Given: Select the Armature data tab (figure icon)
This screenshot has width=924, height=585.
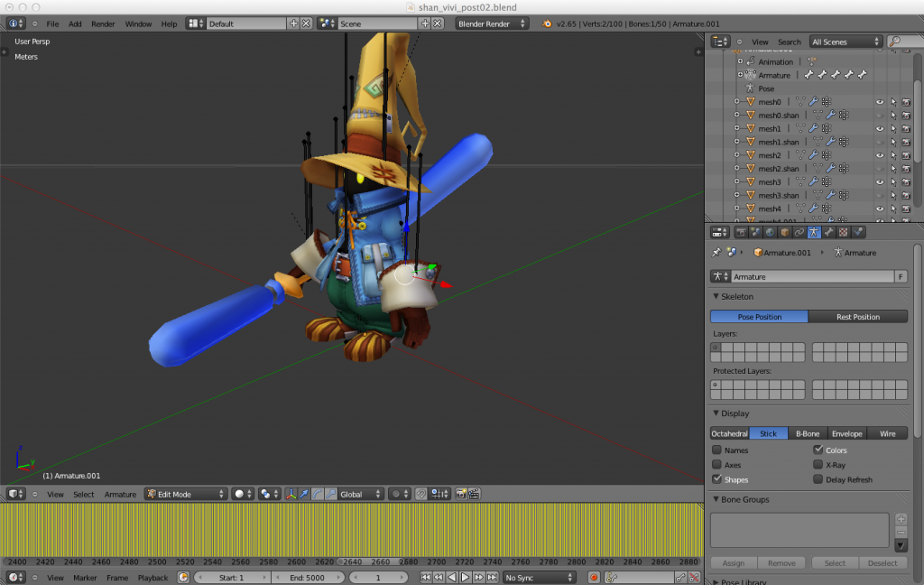Looking at the screenshot, I should [814, 232].
